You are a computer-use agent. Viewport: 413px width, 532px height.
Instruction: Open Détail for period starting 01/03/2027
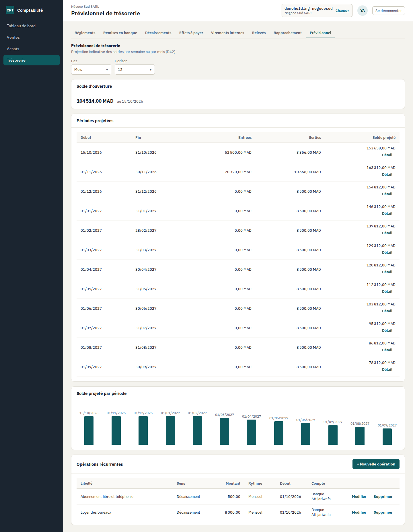[387, 252]
